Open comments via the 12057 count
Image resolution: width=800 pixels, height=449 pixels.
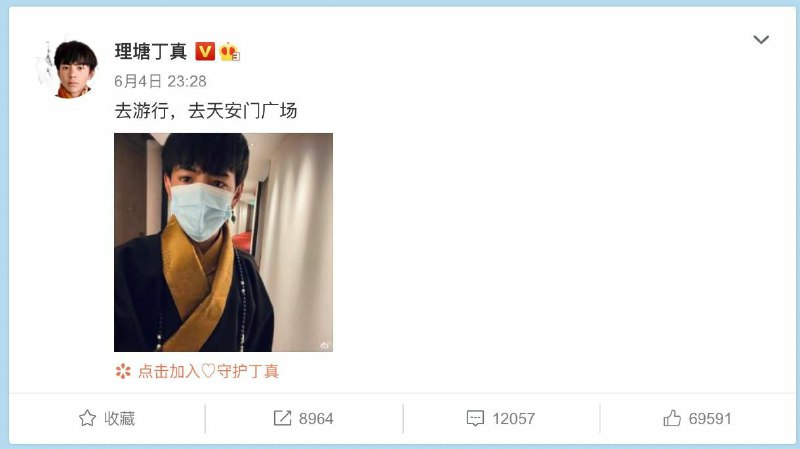pyautogui.click(x=513, y=419)
